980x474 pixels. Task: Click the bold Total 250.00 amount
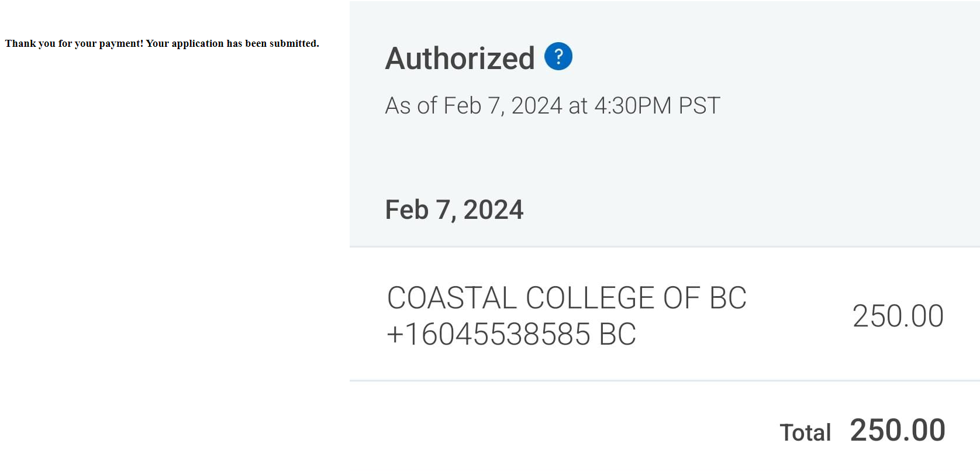[x=898, y=430]
